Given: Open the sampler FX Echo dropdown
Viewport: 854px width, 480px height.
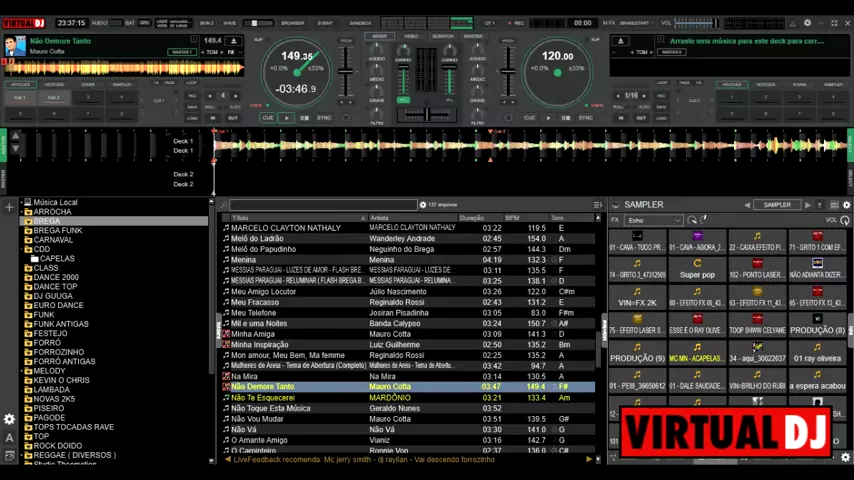Looking at the screenshot, I should [x=653, y=220].
